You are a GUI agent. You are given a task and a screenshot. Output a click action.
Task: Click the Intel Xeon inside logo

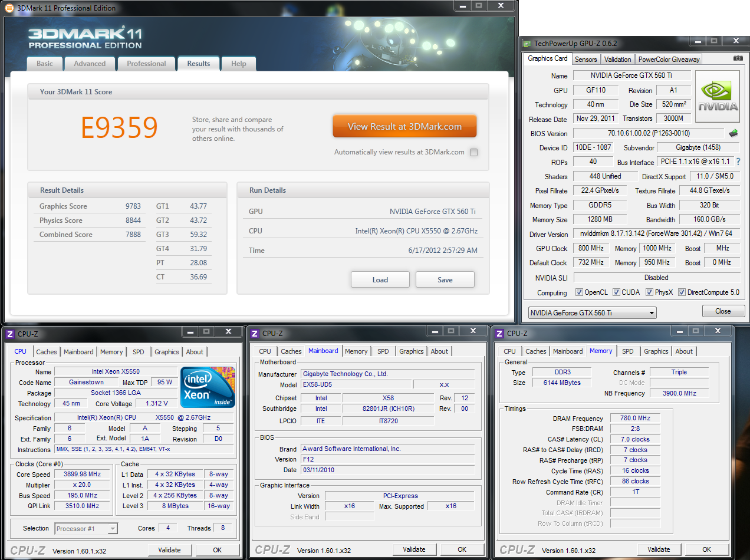[x=208, y=387]
